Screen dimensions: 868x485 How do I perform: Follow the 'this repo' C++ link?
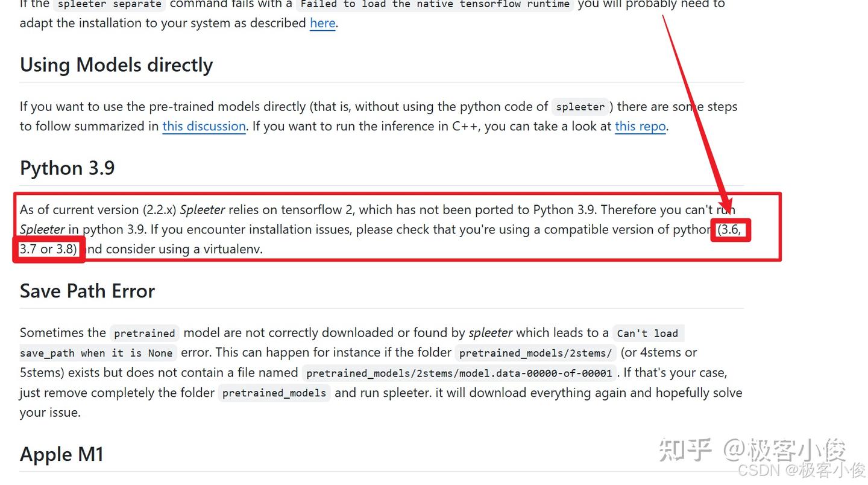(x=640, y=127)
